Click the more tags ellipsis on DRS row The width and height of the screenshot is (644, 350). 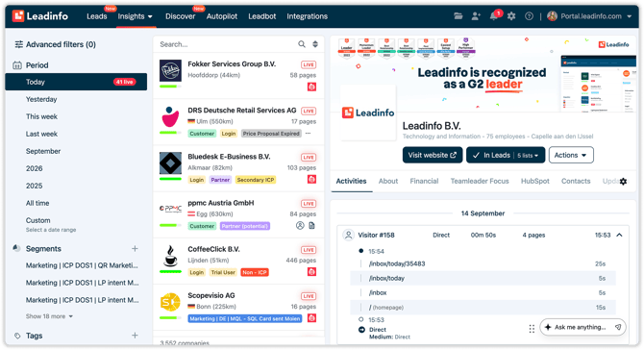(x=308, y=133)
